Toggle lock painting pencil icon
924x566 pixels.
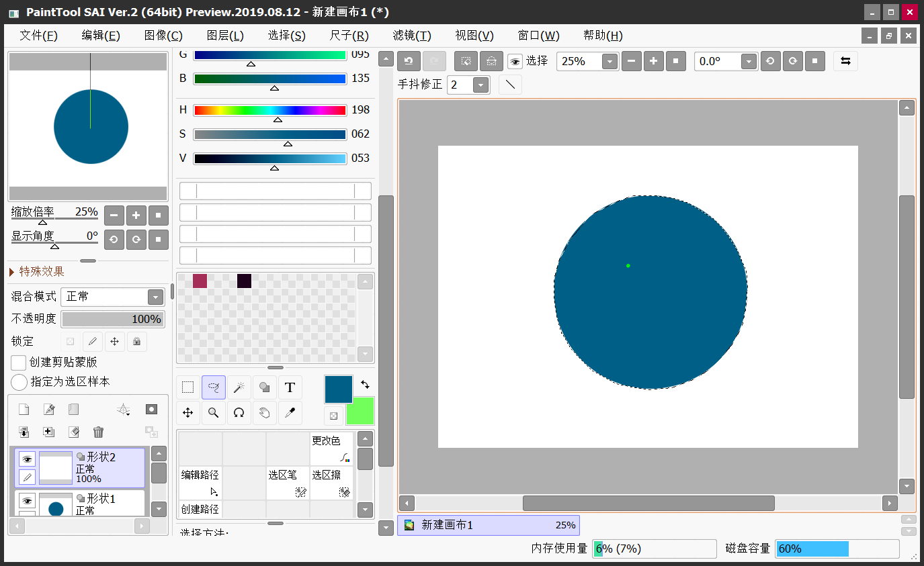(x=93, y=342)
